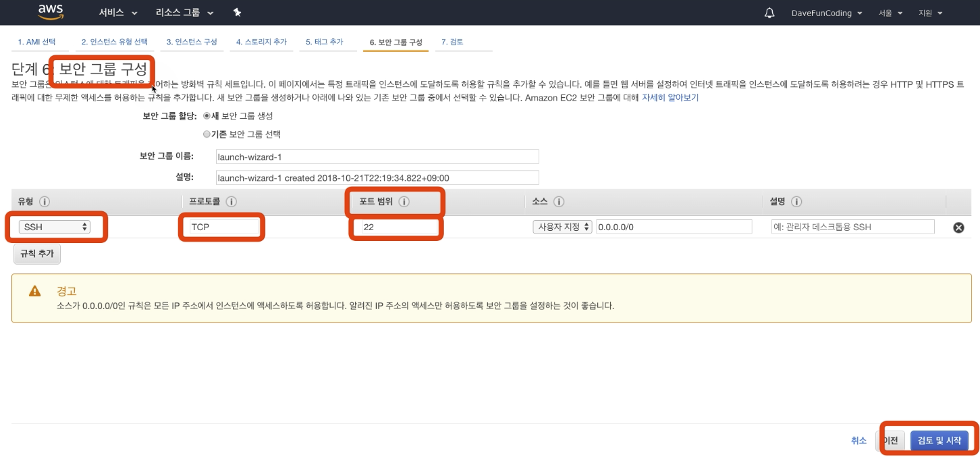Screen dimensions: 980x463
Task: Show info icon next to 프로토콜 column
Action: pos(231,202)
